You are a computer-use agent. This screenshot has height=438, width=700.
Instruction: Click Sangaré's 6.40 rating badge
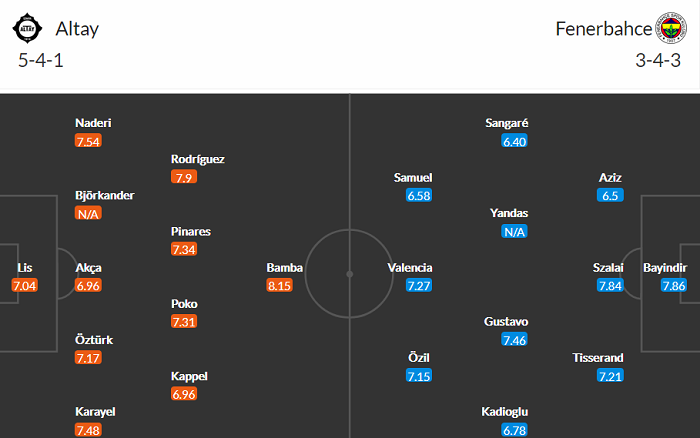click(x=515, y=142)
